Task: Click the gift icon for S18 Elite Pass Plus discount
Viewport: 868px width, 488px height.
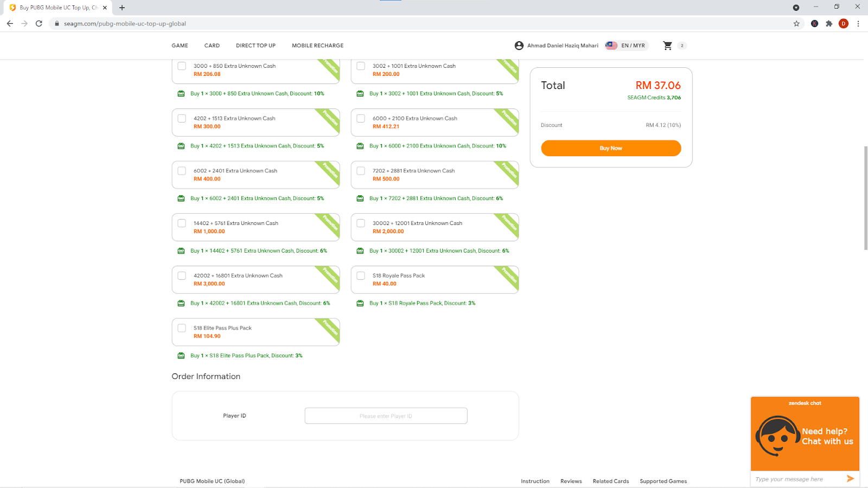Action: point(181,356)
